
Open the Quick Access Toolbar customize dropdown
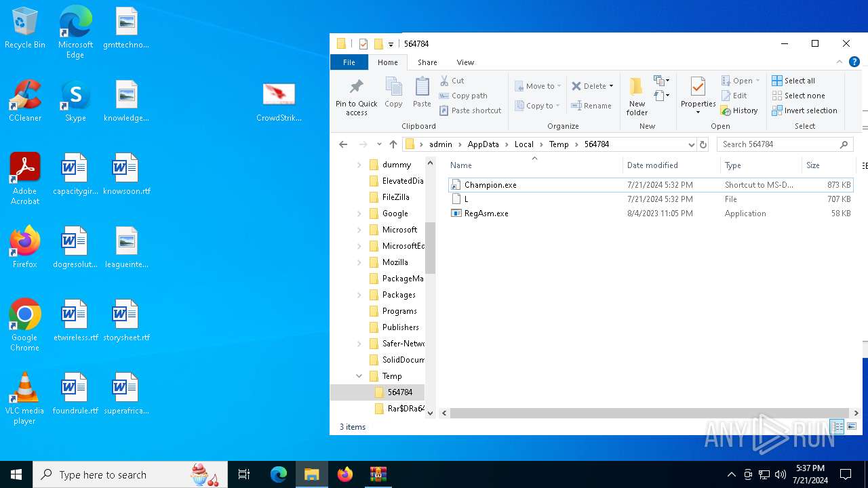click(391, 44)
